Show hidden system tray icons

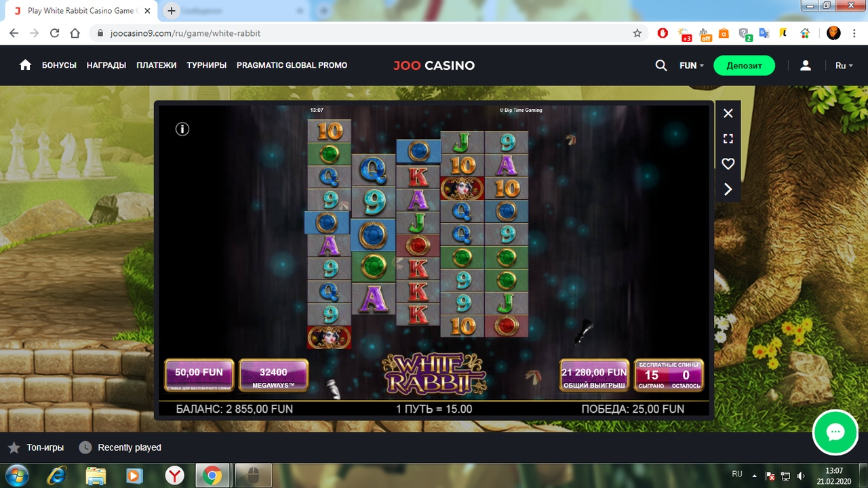[755, 476]
